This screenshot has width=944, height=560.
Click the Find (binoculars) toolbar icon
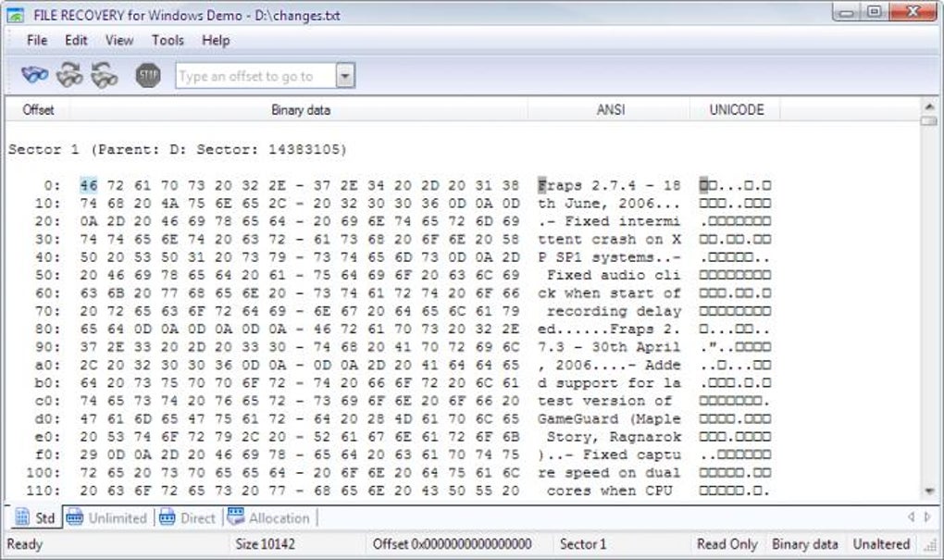[35, 75]
